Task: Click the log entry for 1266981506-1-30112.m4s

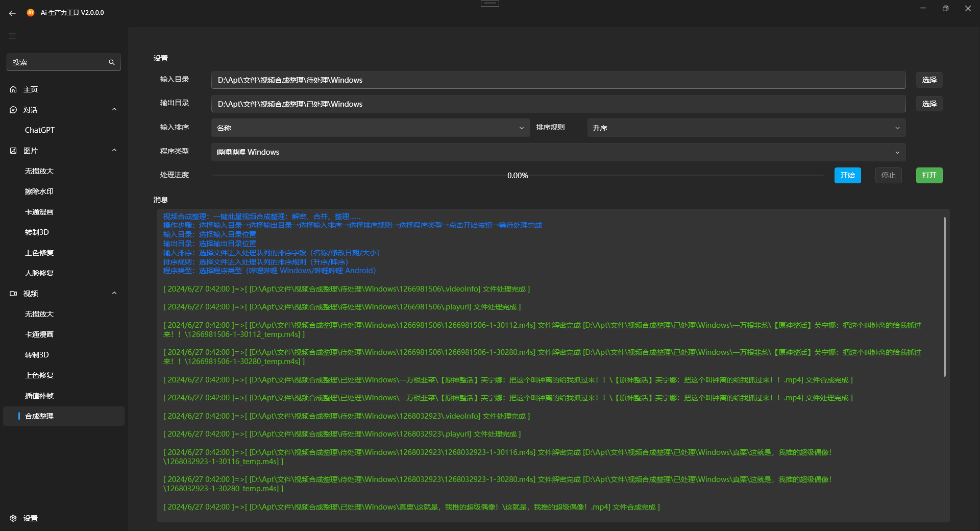Action: pyautogui.click(x=543, y=330)
